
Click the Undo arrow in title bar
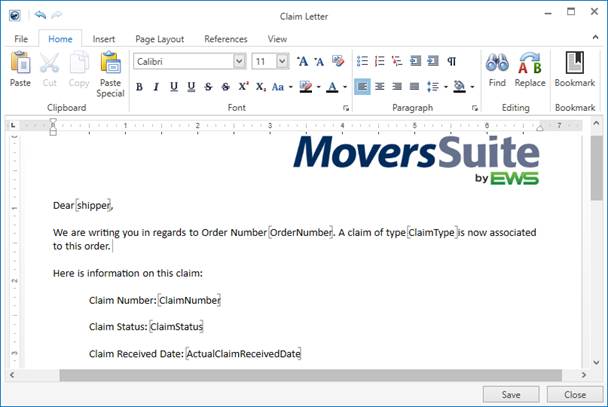tap(38, 16)
